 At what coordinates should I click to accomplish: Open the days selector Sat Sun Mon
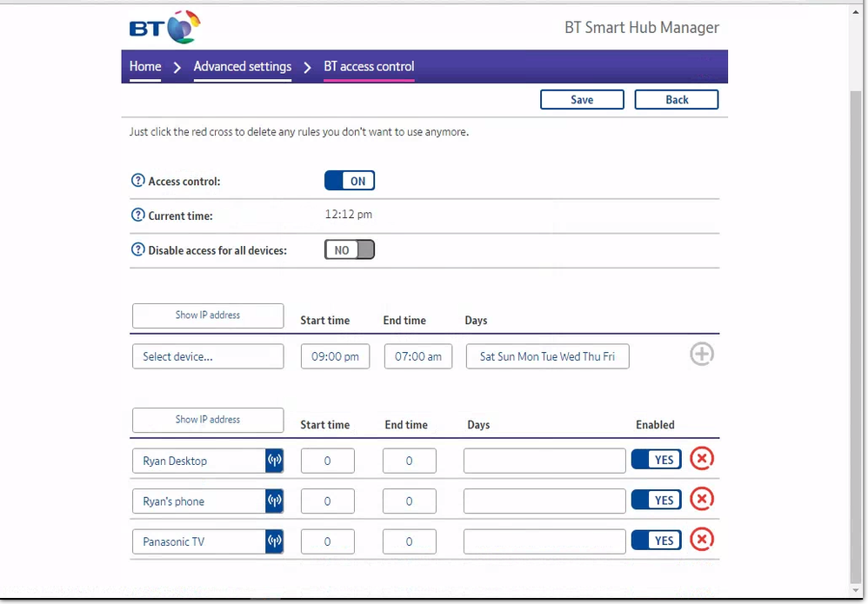tap(547, 356)
